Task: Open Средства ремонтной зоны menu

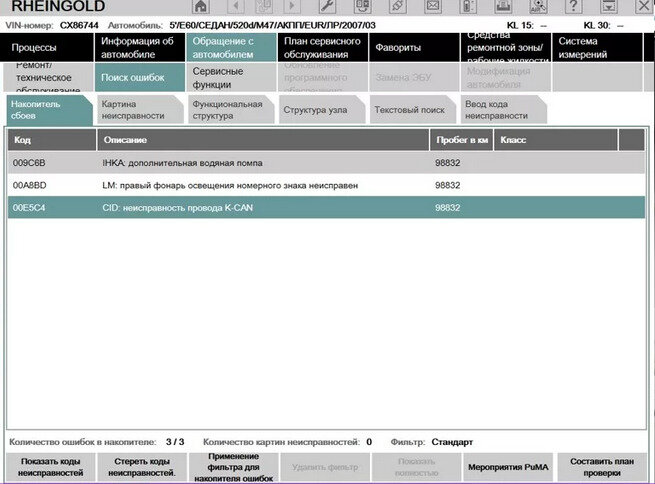Action: coord(506,48)
